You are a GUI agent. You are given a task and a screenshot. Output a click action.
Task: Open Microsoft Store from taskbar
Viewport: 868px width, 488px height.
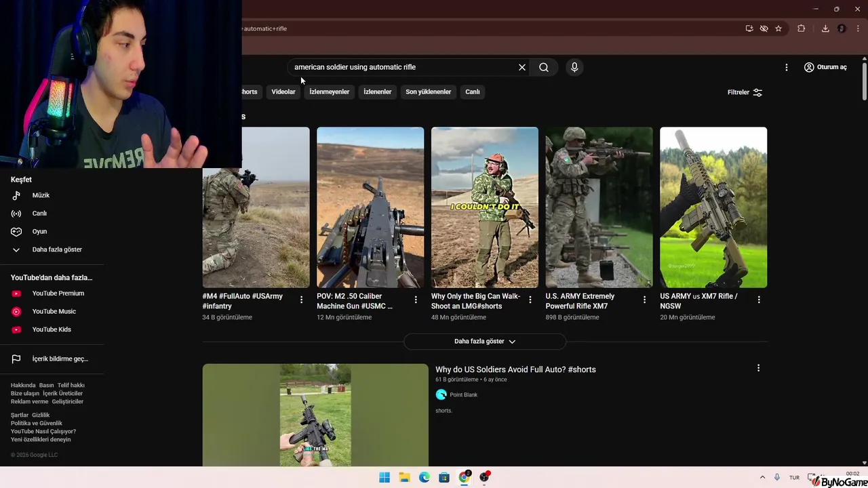point(444,477)
